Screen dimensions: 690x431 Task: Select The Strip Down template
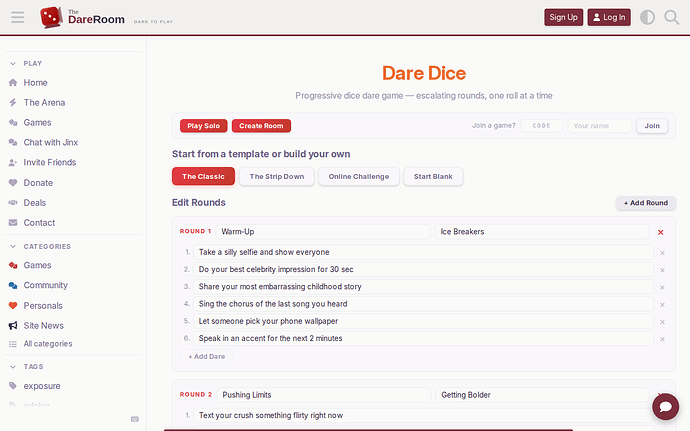[x=277, y=177]
